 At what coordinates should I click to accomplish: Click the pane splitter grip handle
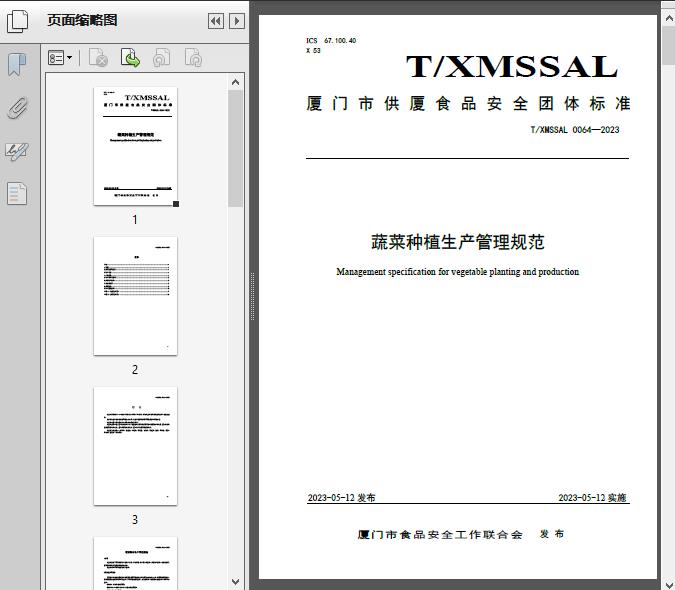pyautogui.click(x=253, y=297)
